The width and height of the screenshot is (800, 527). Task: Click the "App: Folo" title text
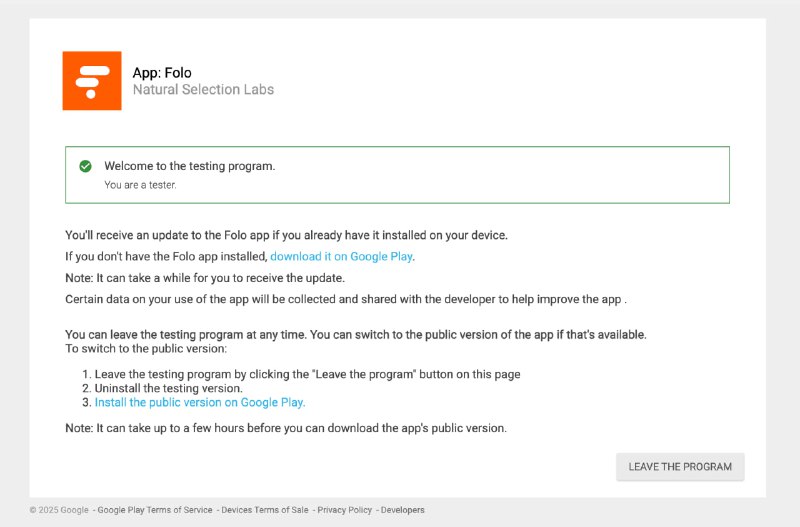[162, 73]
